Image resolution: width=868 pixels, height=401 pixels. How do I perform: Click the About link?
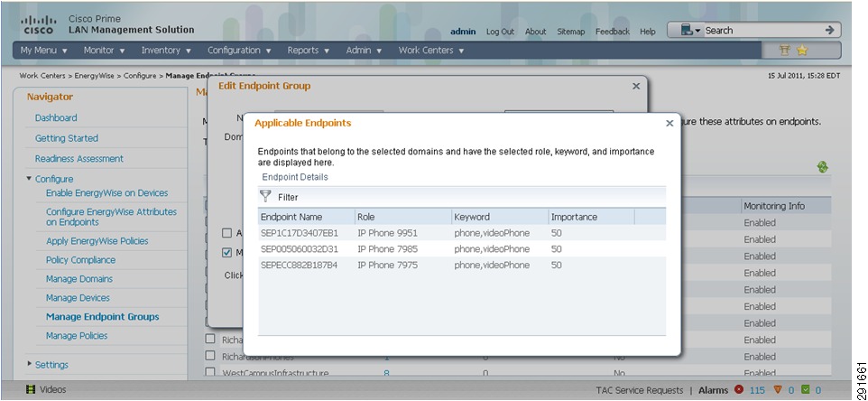pos(535,32)
